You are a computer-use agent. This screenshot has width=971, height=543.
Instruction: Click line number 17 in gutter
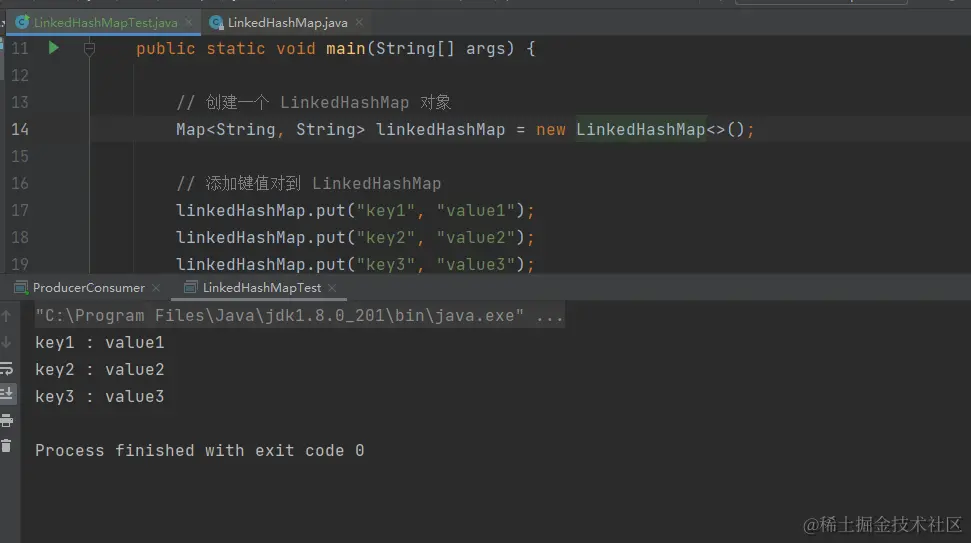click(x=20, y=211)
